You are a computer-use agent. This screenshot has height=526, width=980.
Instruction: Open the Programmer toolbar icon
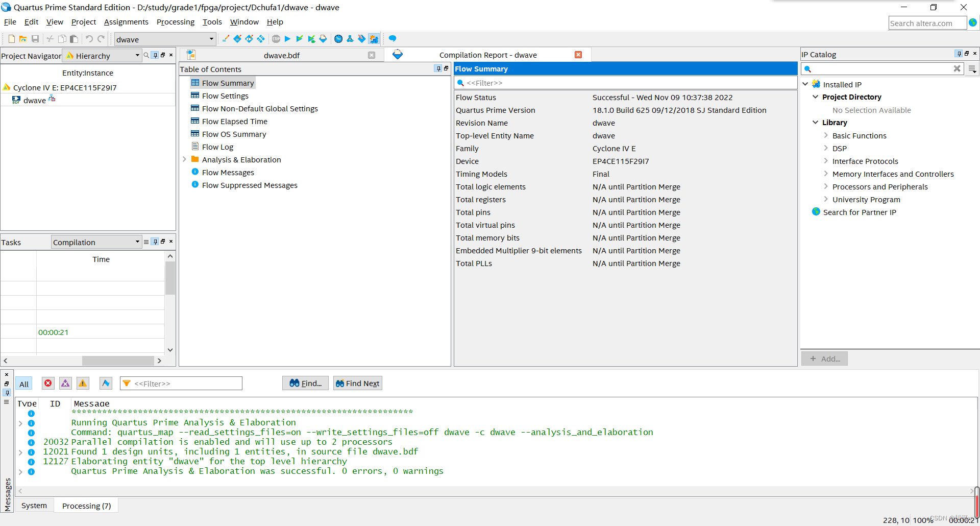(362, 39)
